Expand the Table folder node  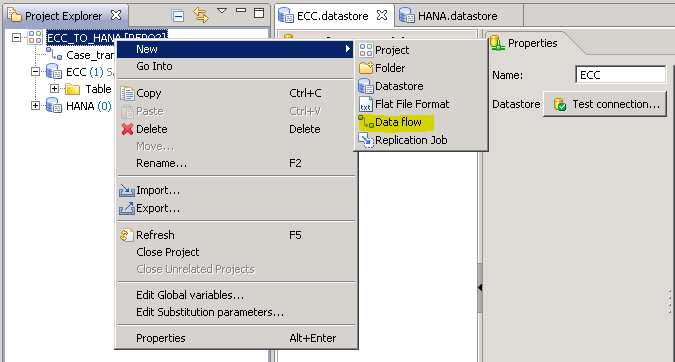click(x=54, y=89)
